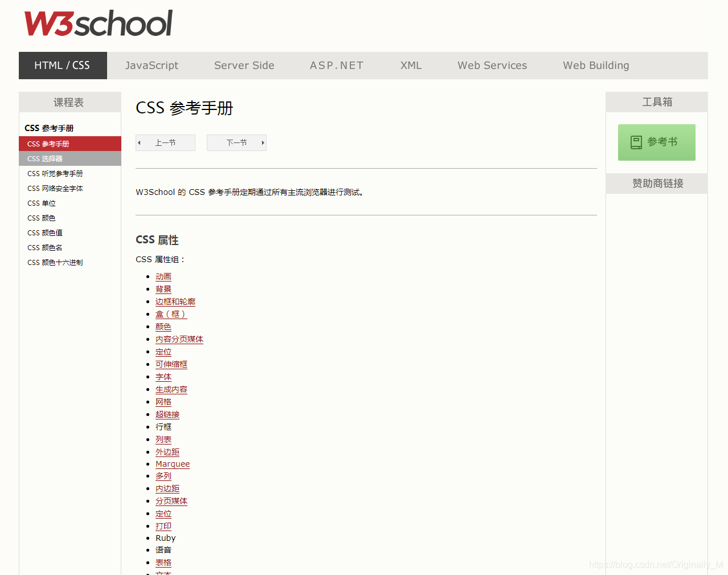
Task: Click the CSS 参考手册 page title
Action: point(185,108)
